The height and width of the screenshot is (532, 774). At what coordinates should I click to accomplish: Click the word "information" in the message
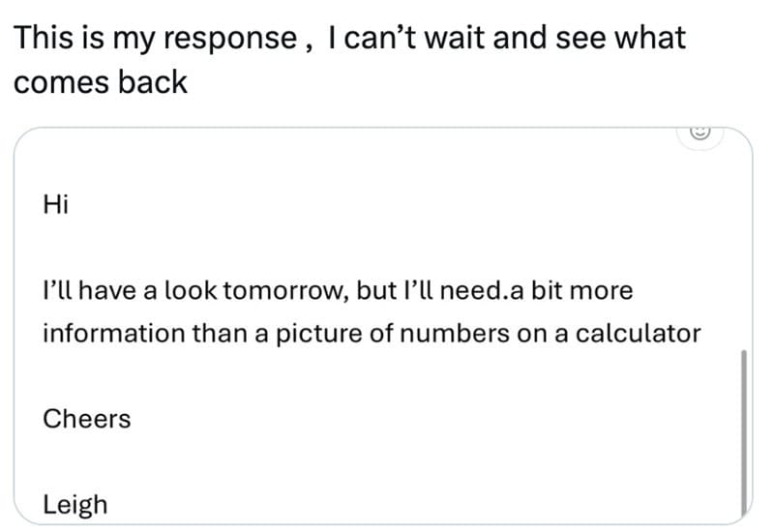[x=113, y=334]
